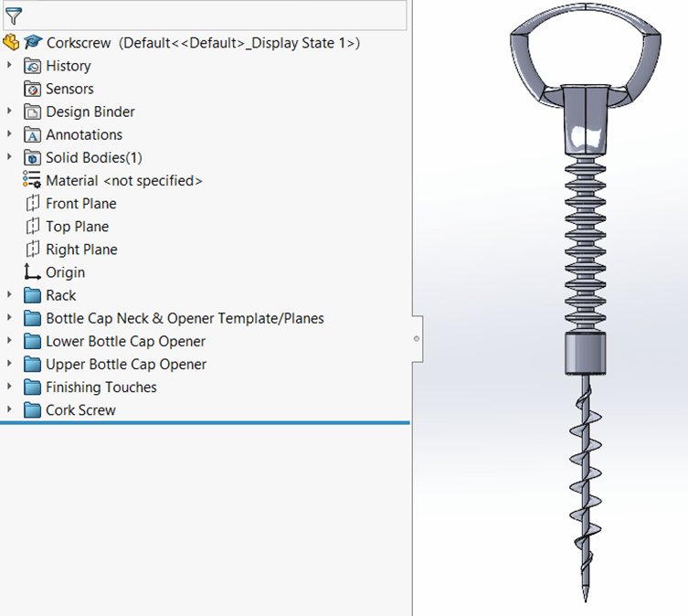Click the Annotations icon
The height and width of the screenshot is (616, 688).
pyautogui.click(x=33, y=134)
